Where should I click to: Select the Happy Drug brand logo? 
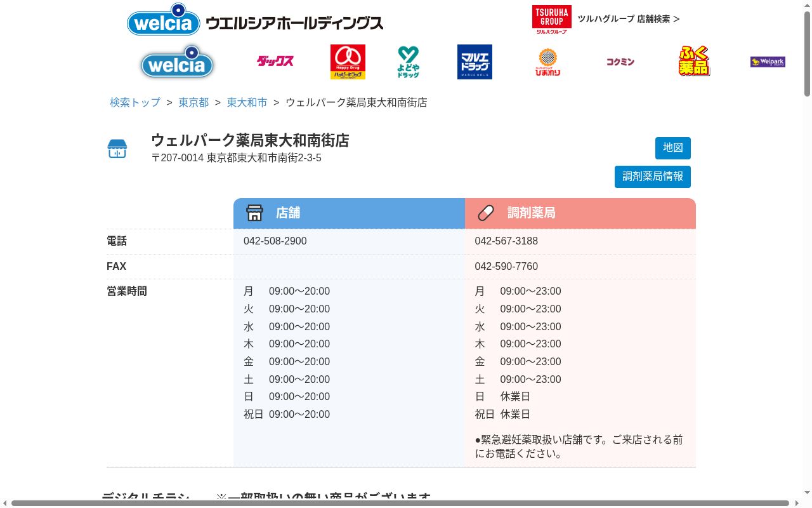coord(348,62)
